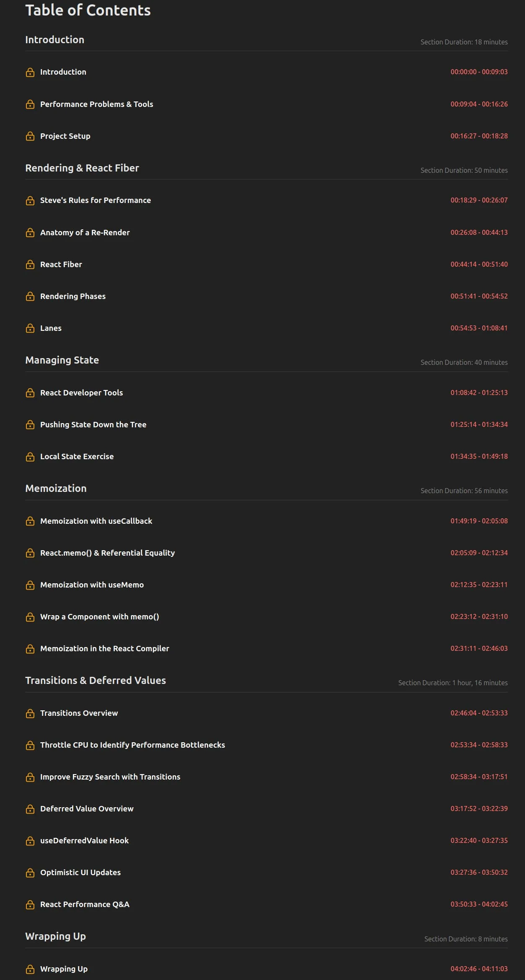Viewport: 525px width, 980px height.
Task: Select the Transitions & Deferred Values section heading
Action: click(x=96, y=680)
